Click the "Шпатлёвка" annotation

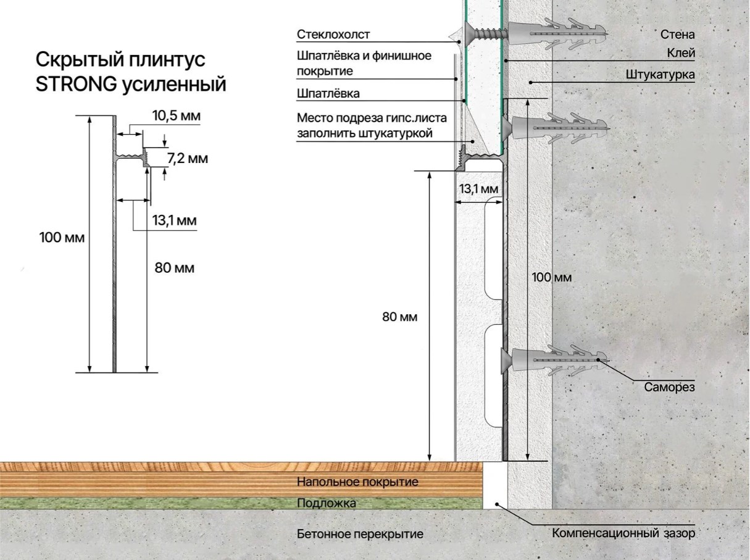[x=328, y=94]
